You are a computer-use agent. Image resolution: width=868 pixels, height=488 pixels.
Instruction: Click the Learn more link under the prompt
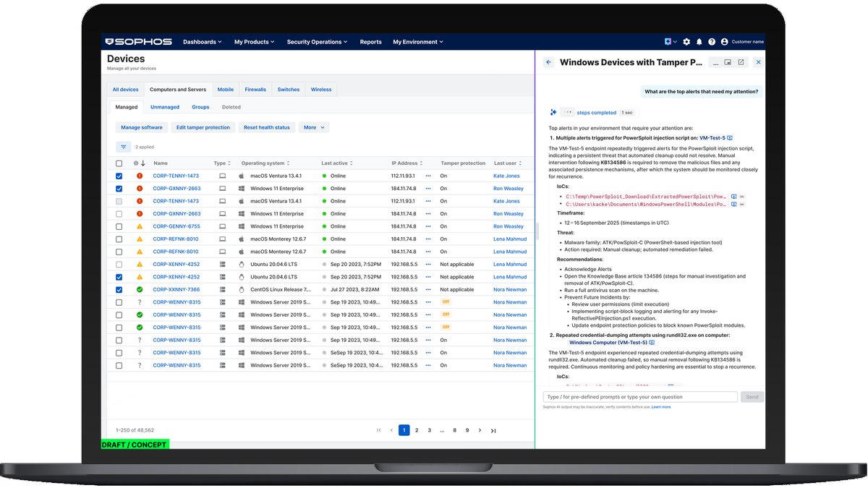(661, 407)
